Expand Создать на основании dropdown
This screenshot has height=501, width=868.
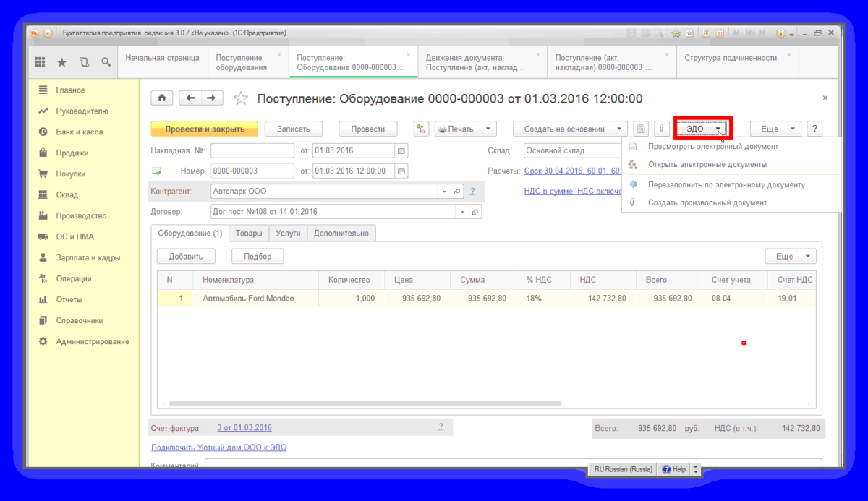619,129
